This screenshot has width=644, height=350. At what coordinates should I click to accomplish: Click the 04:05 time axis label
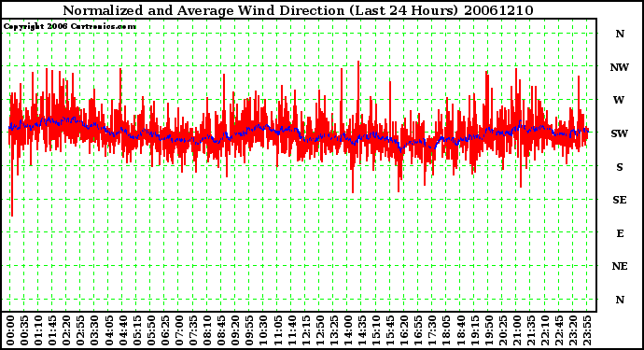click(108, 330)
